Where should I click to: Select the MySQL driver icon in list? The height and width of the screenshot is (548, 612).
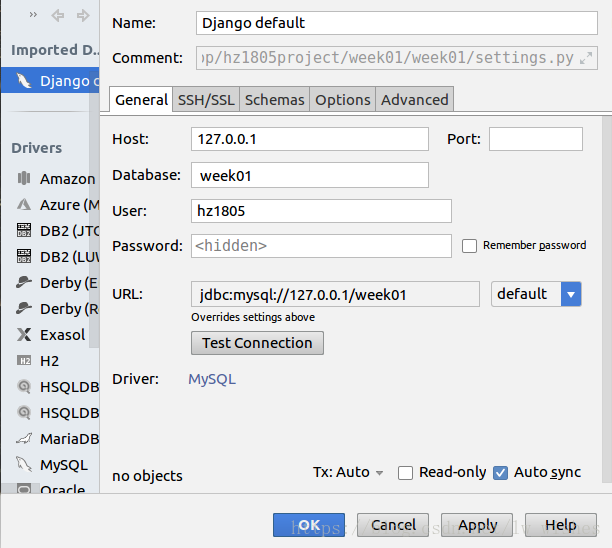coord(24,465)
